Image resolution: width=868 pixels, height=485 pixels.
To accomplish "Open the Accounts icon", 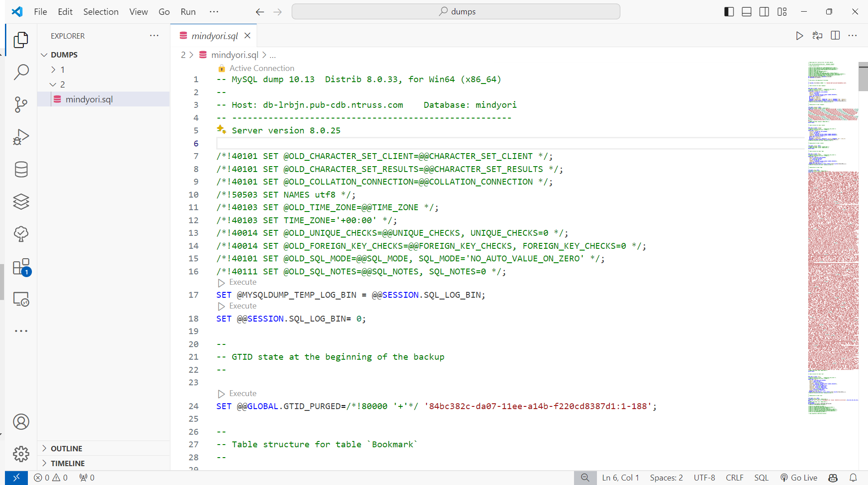I will [21, 422].
